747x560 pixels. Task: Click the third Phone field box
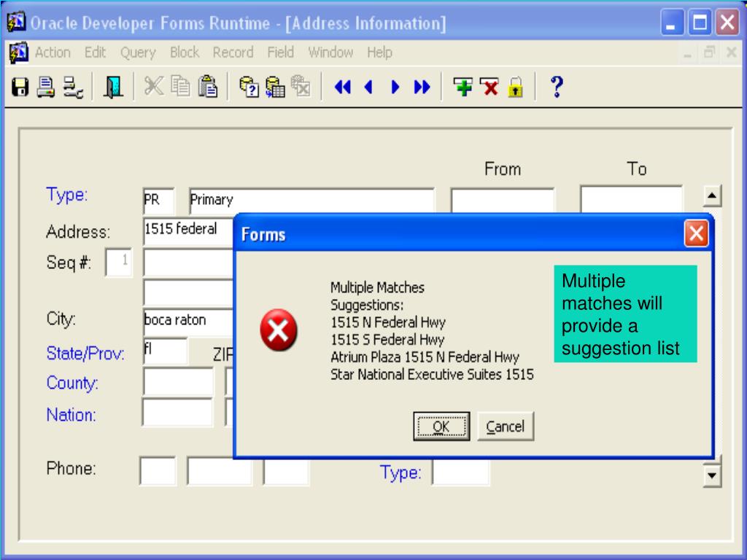[x=286, y=471]
